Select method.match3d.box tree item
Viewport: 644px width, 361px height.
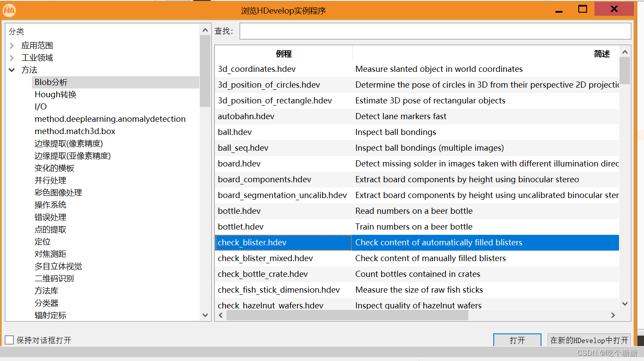click(x=75, y=131)
